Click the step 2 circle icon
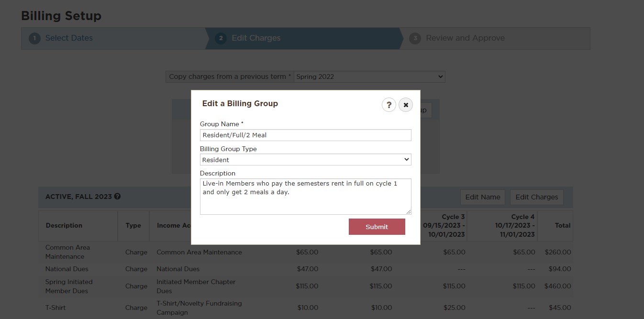This screenshot has height=319, width=644. pyautogui.click(x=221, y=38)
